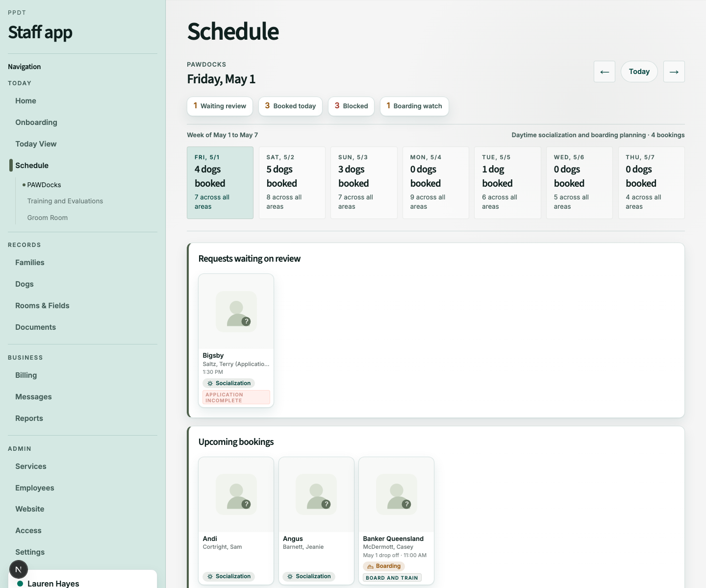The height and width of the screenshot is (588, 706).
Task: Click sun icon on Angus's Socialization tag
Action: pos(290,576)
